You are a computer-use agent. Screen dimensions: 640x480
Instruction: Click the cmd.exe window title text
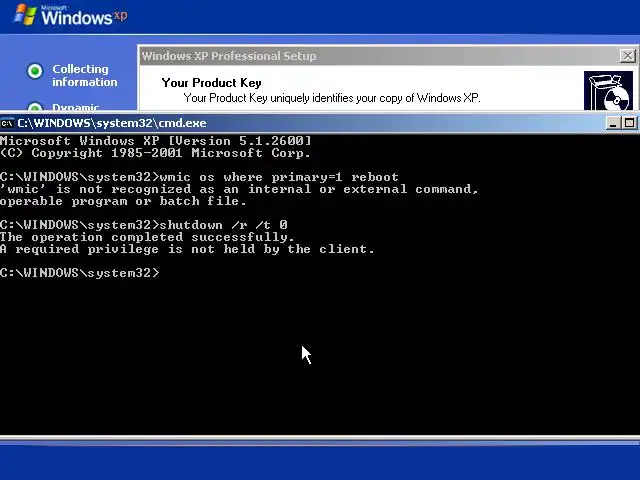112,123
